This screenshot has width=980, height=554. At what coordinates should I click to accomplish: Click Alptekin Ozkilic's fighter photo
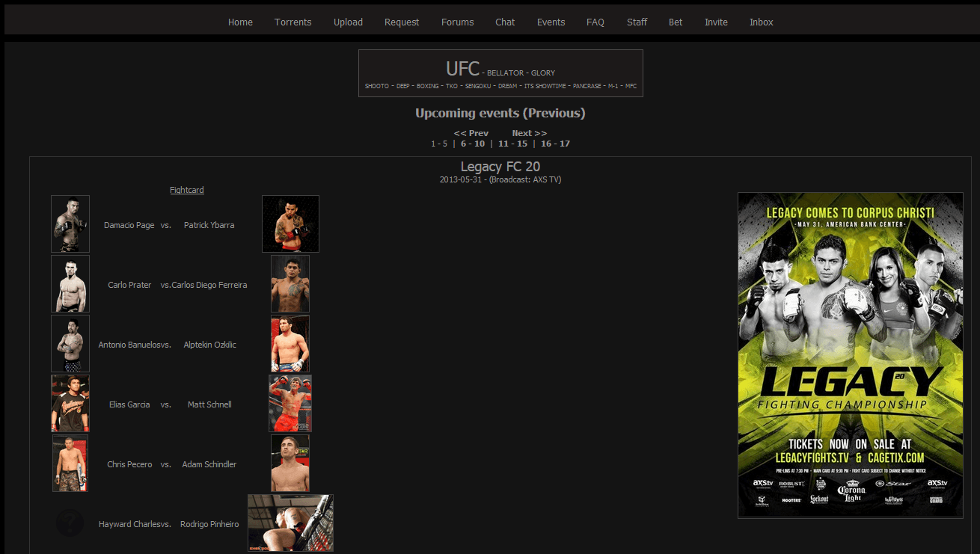pyautogui.click(x=290, y=344)
